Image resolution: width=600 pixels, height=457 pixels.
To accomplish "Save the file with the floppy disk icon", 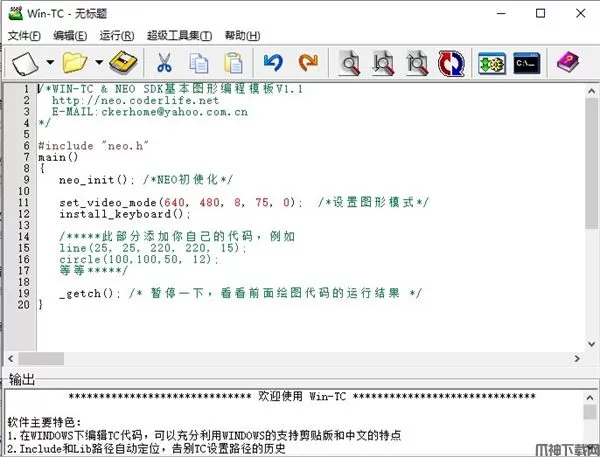I will tap(123, 62).
